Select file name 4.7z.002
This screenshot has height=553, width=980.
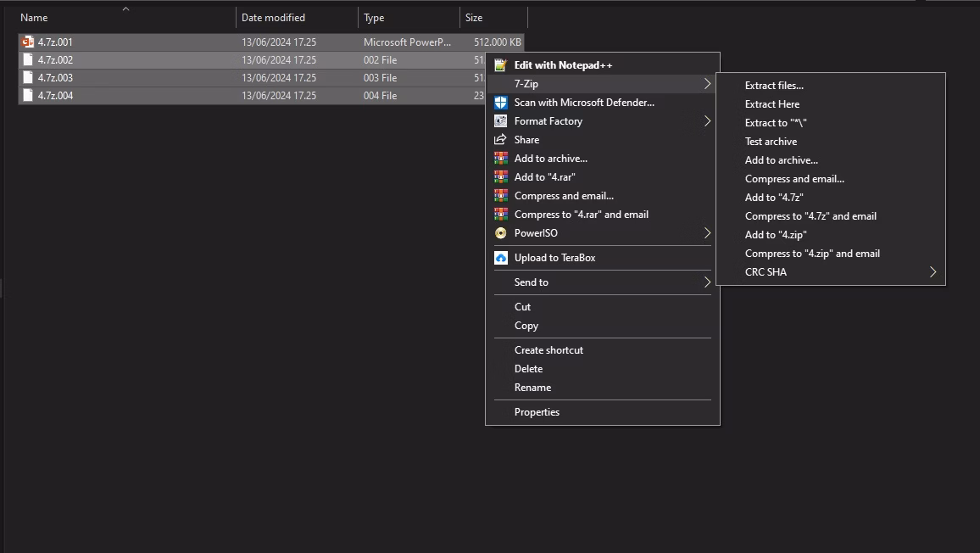coord(55,60)
